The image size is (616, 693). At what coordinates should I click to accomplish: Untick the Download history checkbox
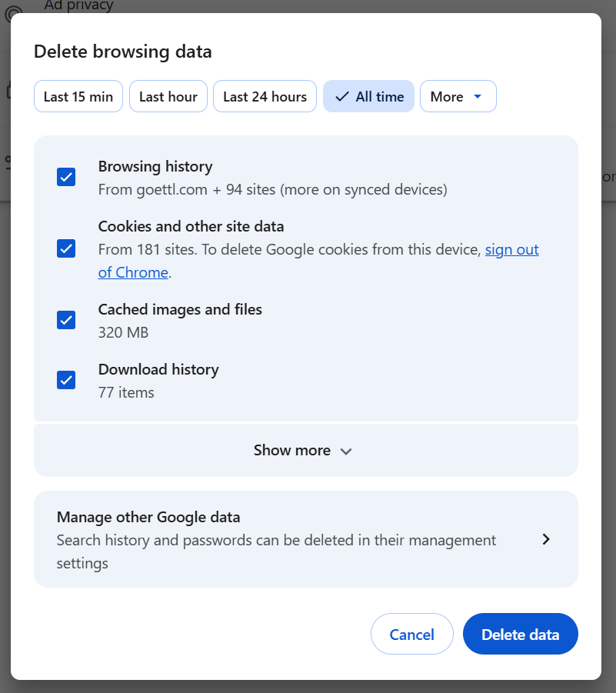[66, 380]
